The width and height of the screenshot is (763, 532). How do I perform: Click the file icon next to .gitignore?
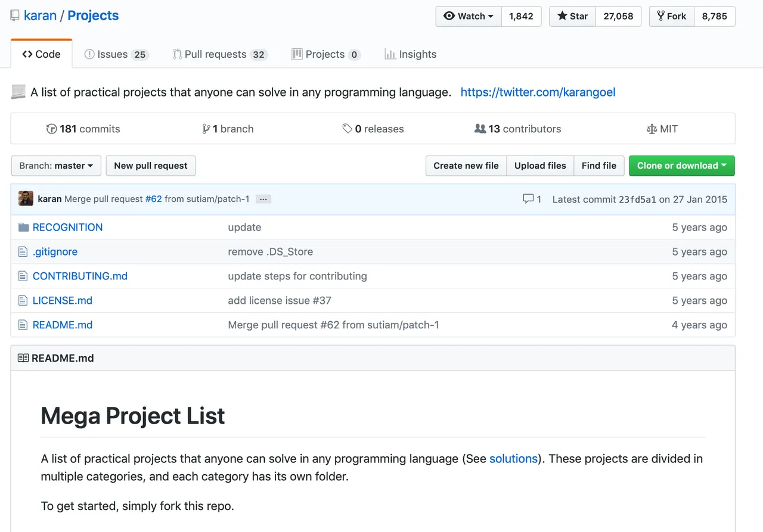click(x=23, y=252)
